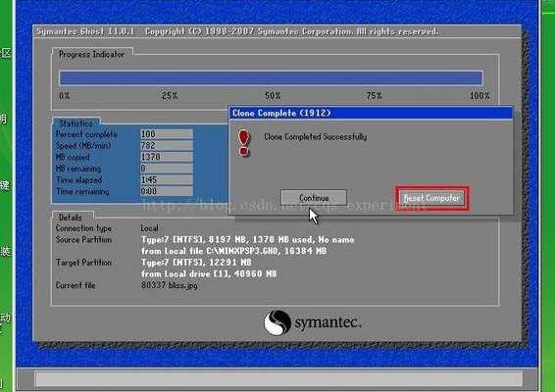Click the MB remaining value 0

click(167, 168)
